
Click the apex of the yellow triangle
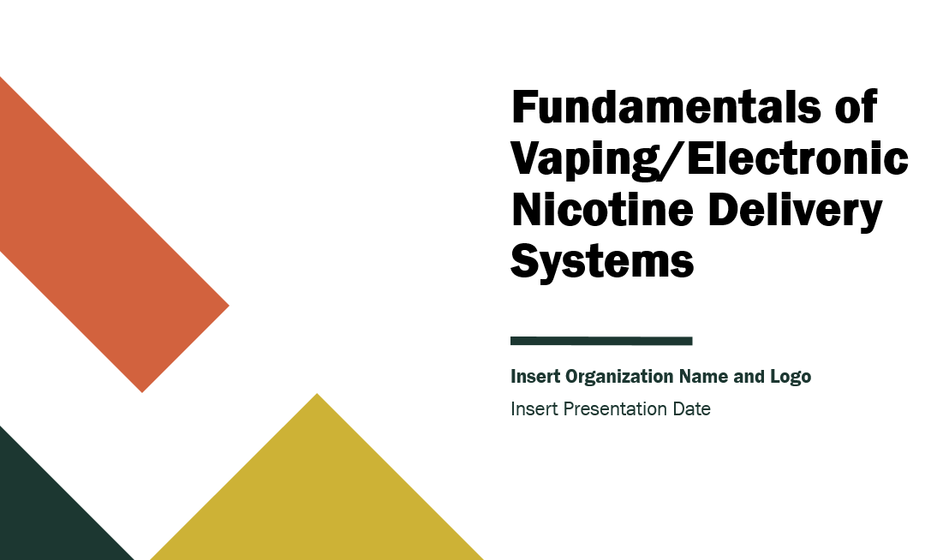317,396
